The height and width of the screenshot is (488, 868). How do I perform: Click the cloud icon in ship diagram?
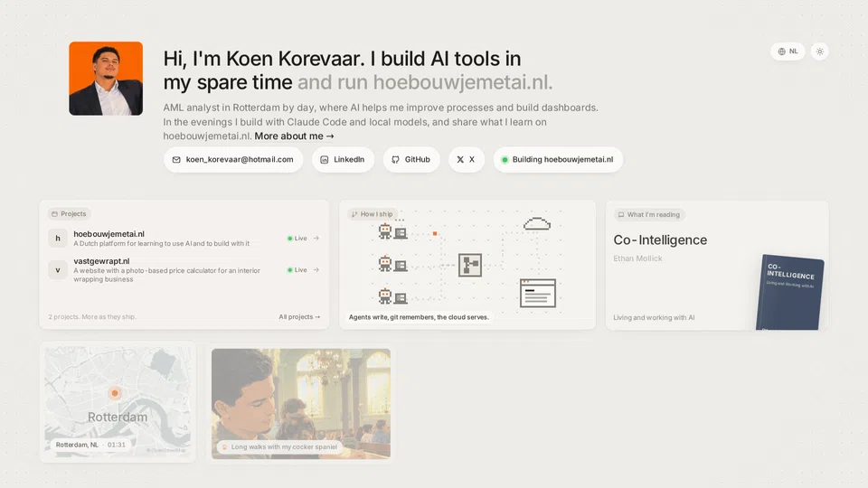[537, 224]
